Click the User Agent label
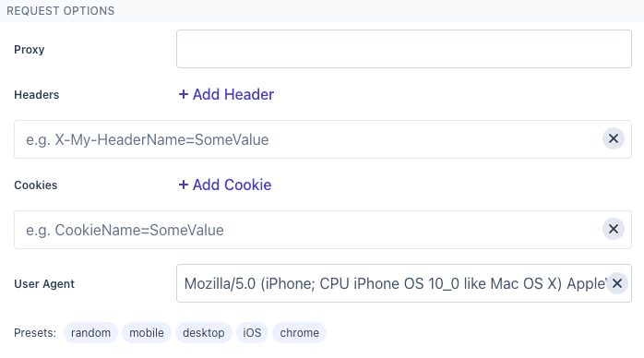The width and height of the screenshot is (644, 358). pos(44,283)
